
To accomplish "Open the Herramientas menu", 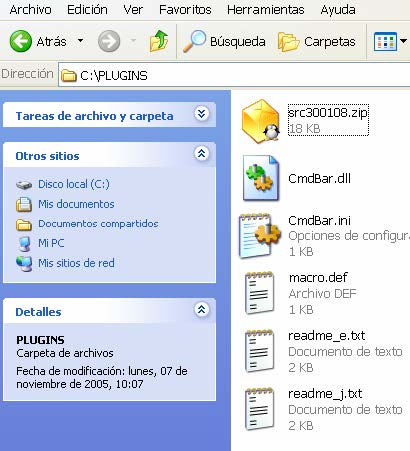I will click(266, 10).
